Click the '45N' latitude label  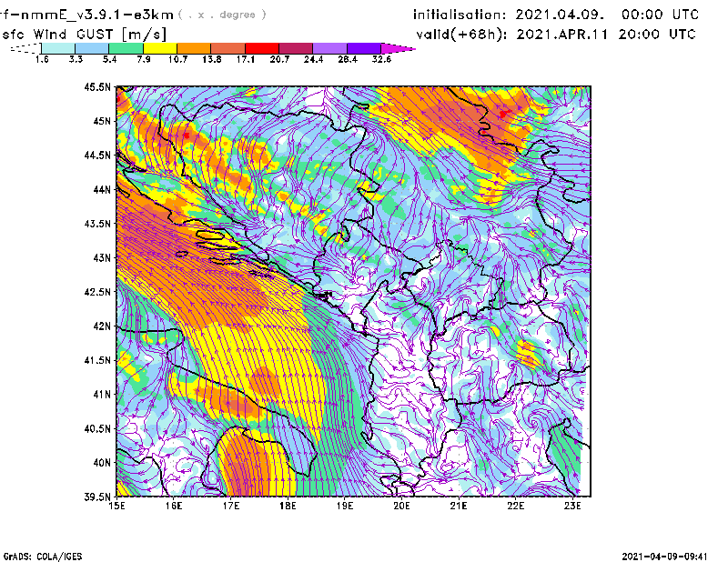(102, 121)
